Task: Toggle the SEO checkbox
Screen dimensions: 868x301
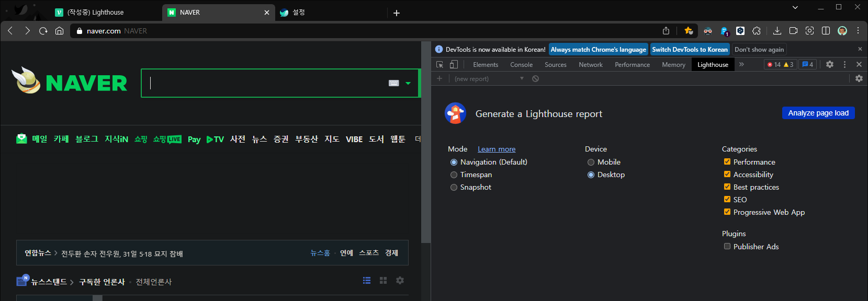Action: [727, 199]
